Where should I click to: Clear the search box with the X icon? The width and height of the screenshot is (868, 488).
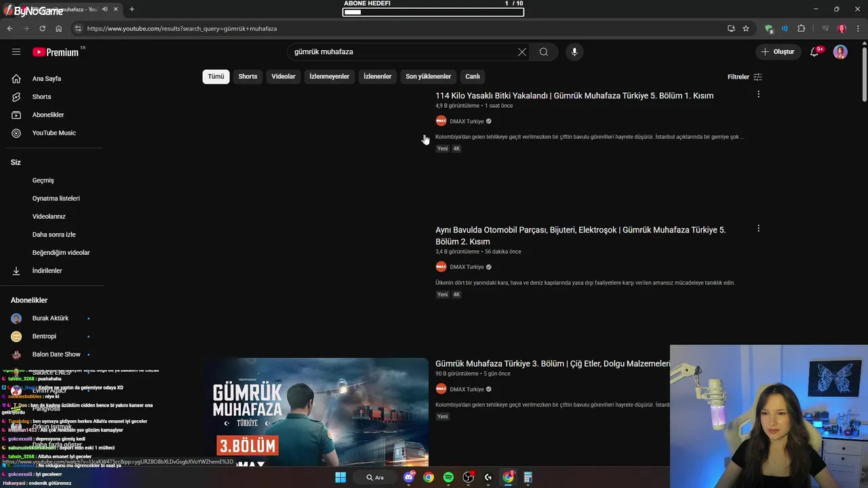[522, 52]
